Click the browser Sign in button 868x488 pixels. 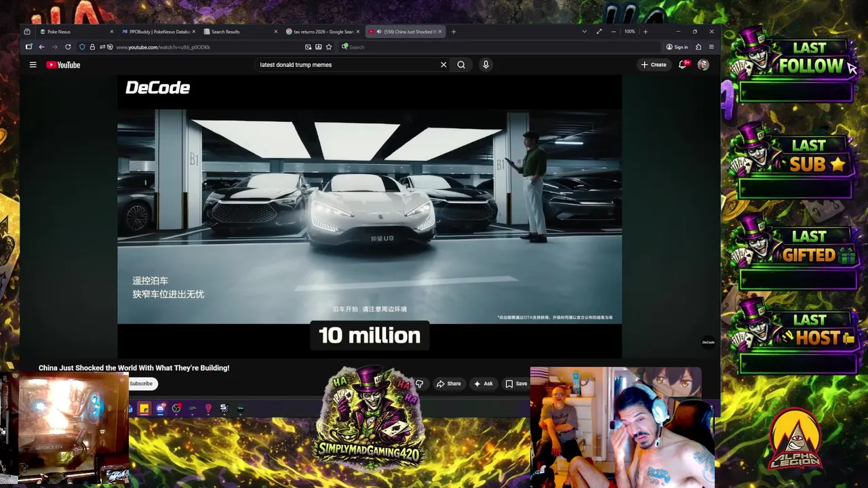pyautogui.click(x=677, y=47)
